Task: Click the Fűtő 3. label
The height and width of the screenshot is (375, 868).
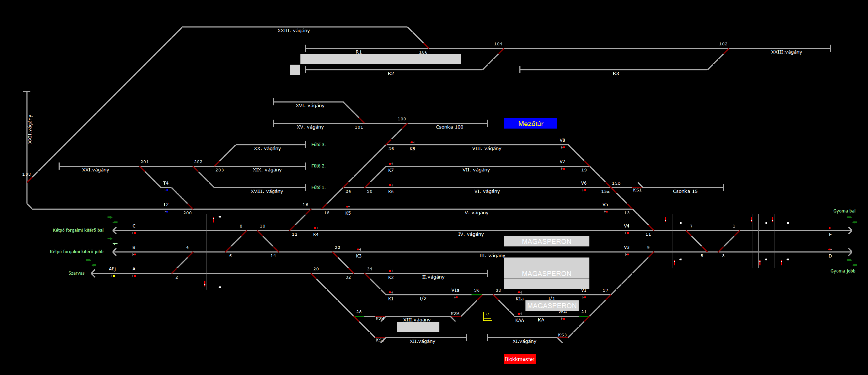Action: click(x=318, y=145)
